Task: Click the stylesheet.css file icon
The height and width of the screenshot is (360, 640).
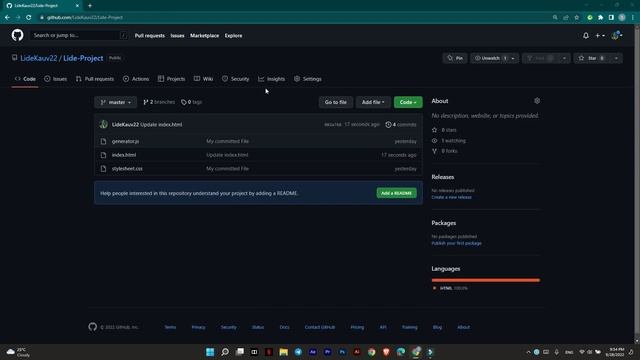Action: pos(103,169)
